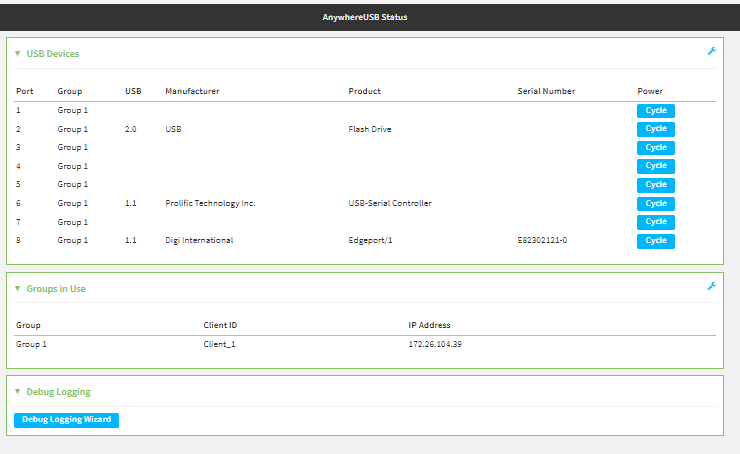Screen dimensions: 740x454
Task: Cycle power for the Edgeport/1 device
Action: click(656, 241)
